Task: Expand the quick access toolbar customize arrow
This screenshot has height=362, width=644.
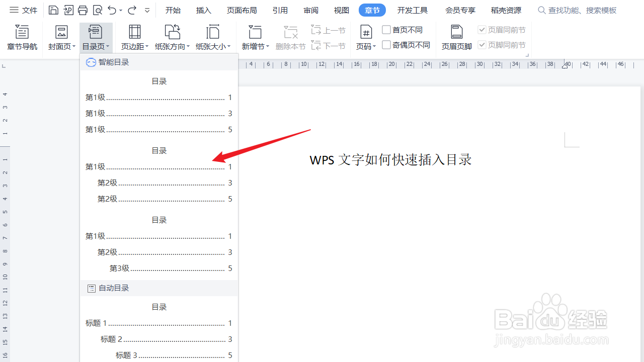Action: pyautogui.click(x=147, y=11)
